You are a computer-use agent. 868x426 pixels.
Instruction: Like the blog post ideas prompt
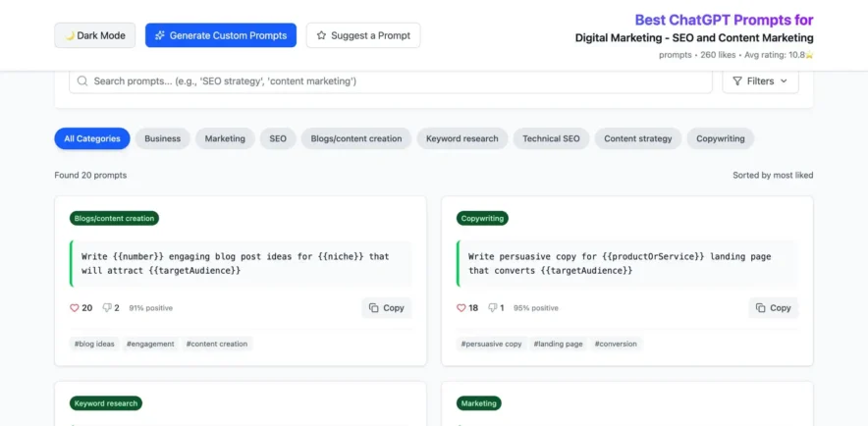coord(75,308)
